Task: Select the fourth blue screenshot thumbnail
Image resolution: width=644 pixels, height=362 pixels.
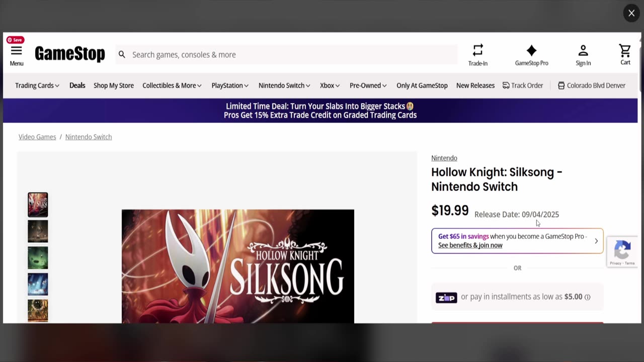Action: tap(38, 285)
